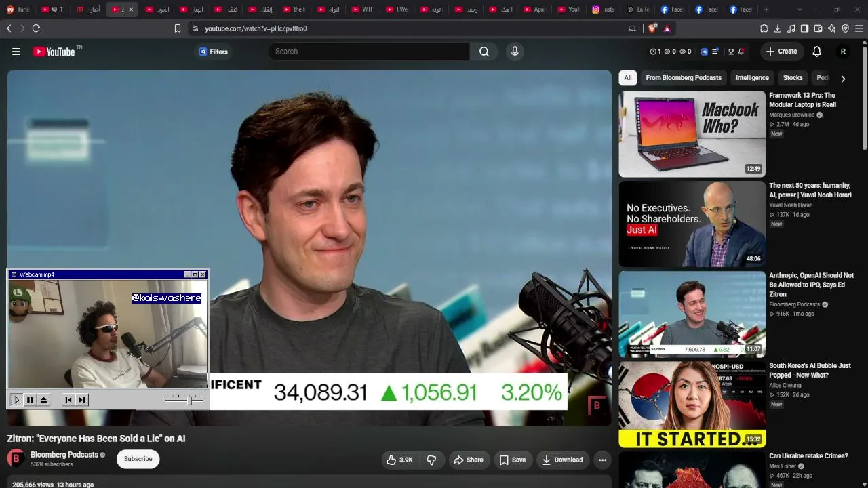
Task: Open the browser extensions puzzle icon
Action: pos(764,28)
